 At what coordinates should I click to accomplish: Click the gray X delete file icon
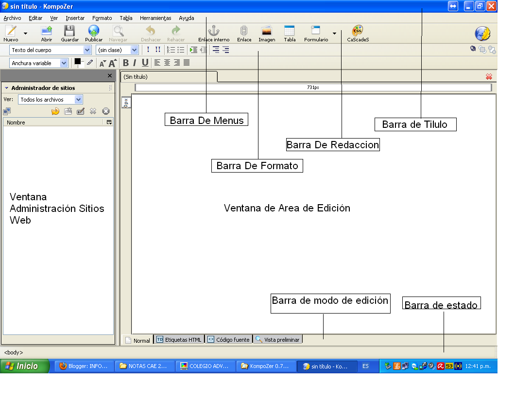coord(93,111)
